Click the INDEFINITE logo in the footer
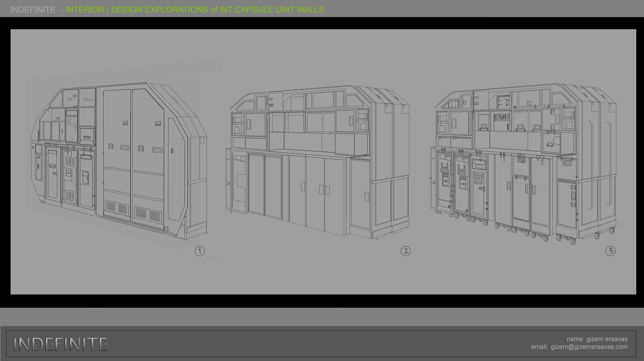Viewport: 644px width, 361px height. 60,344
